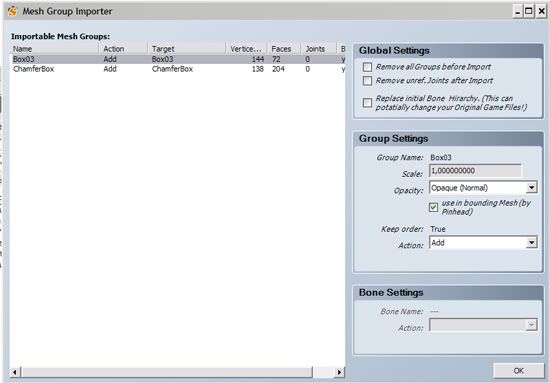This screenshot has height=383, width=550.
Task: Click the Bone Settings panel header
Action: 448,293
